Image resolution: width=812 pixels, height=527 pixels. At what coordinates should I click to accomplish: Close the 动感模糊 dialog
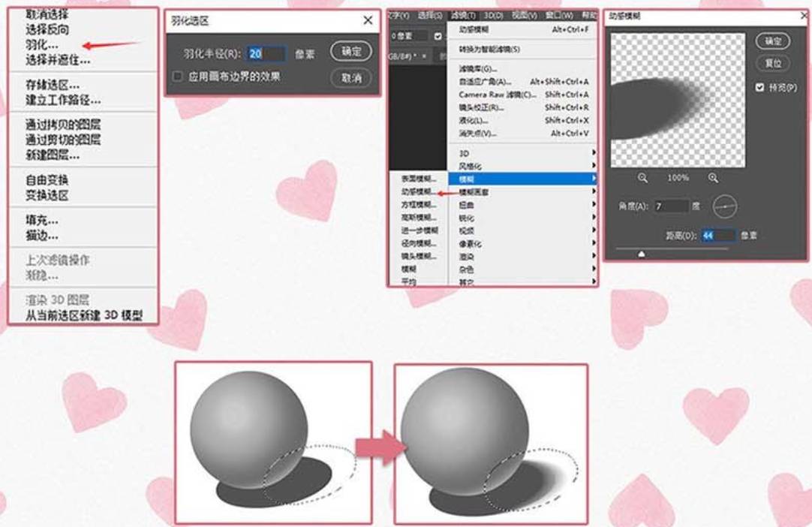click(x=804, y=15)
